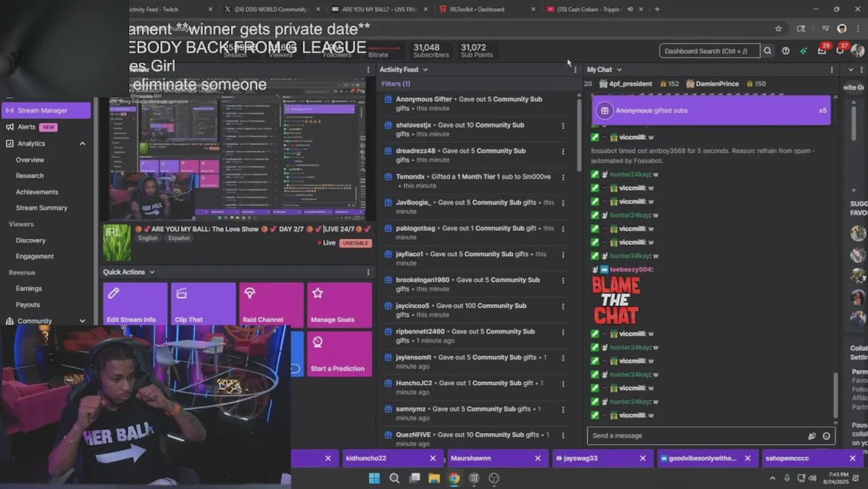
Task: Open Achievements under Analytics
Action: [37, 192]
